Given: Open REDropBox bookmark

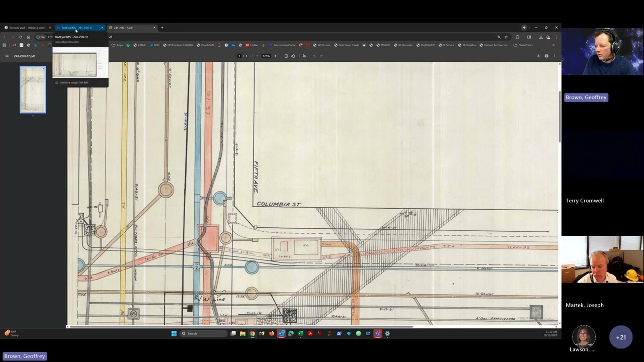Looking at the screenshot, I should click(x=467, y=45).
